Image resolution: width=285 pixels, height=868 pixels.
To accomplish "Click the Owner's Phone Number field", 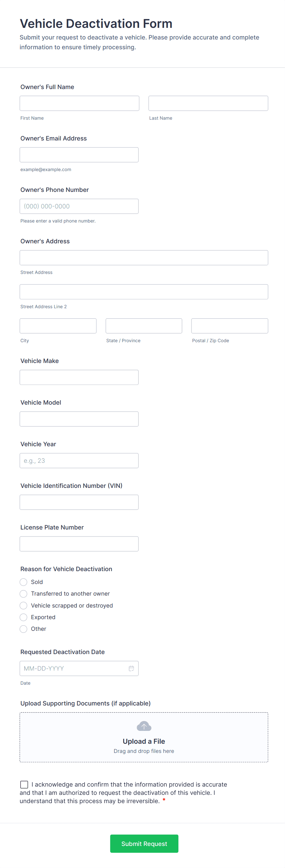I will click(79, 206).
